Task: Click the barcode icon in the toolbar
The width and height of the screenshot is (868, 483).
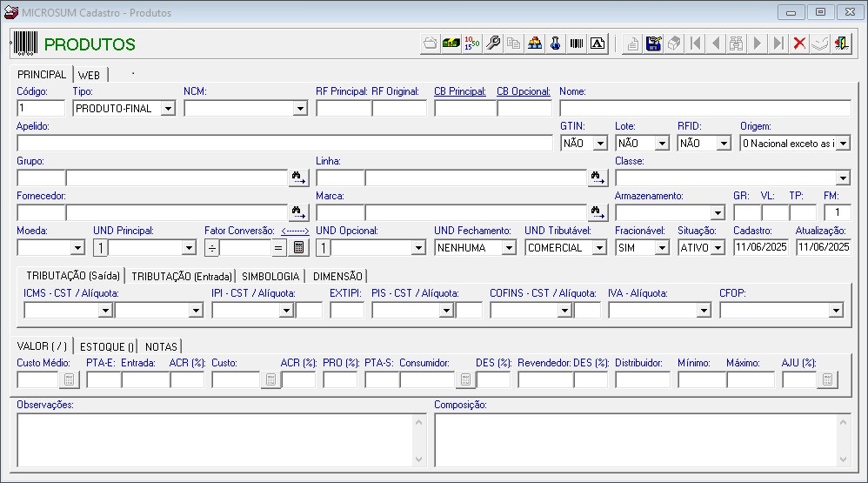Action: click(x=577, y=44)
